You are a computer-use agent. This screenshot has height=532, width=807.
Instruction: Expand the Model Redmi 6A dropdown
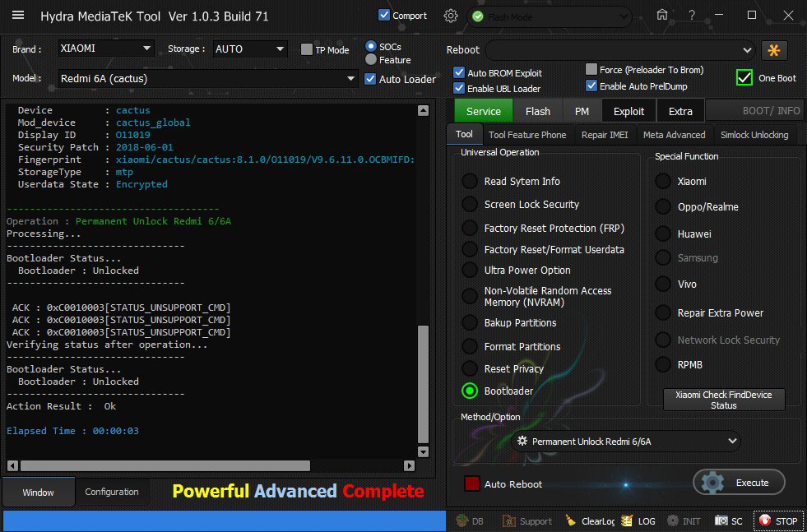pos(208,79)
